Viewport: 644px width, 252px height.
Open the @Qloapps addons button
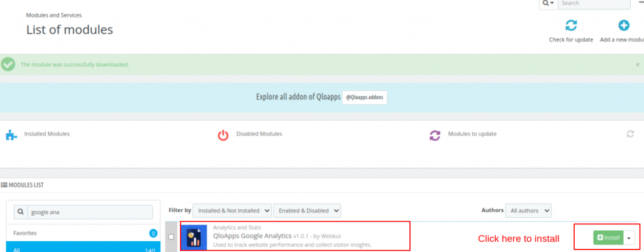[365, 97]
